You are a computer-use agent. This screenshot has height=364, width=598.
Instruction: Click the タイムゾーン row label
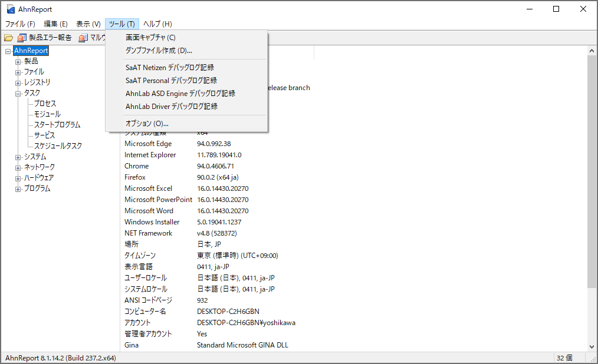(x=140, y=256)
